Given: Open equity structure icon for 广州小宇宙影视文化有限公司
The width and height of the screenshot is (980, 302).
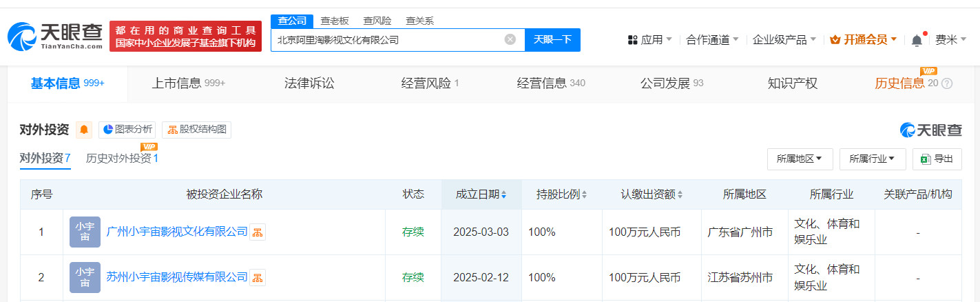Looking at the screenshot, I should point(257,232).
